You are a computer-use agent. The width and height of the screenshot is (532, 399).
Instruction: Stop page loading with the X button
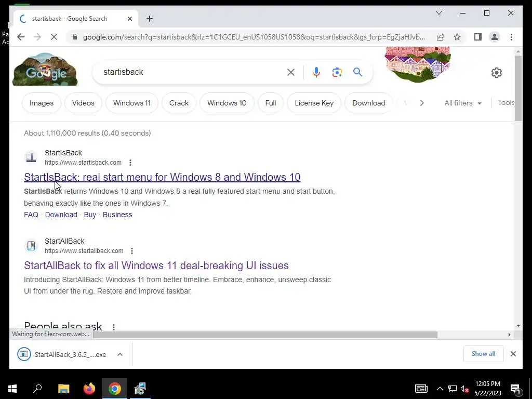click(x=54, y=37)
